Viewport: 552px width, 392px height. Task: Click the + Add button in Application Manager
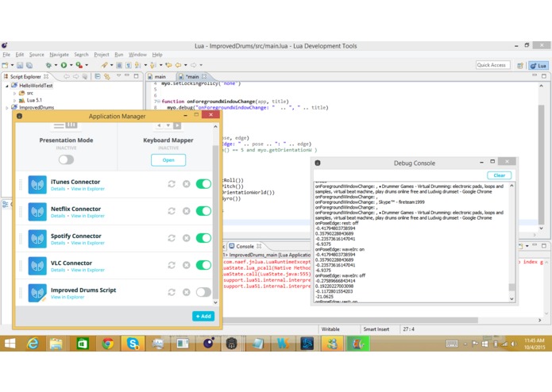[203, 316]
